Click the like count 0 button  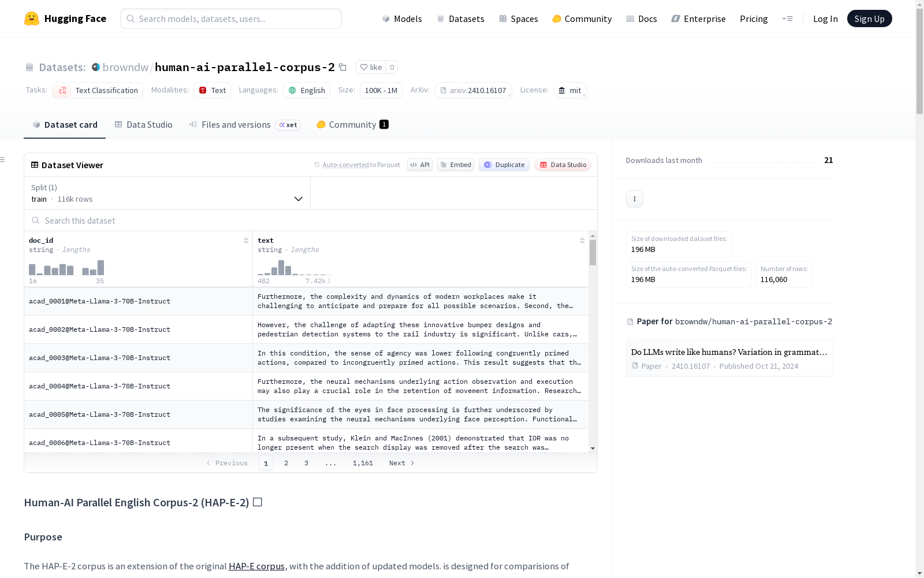coord(392,67)
